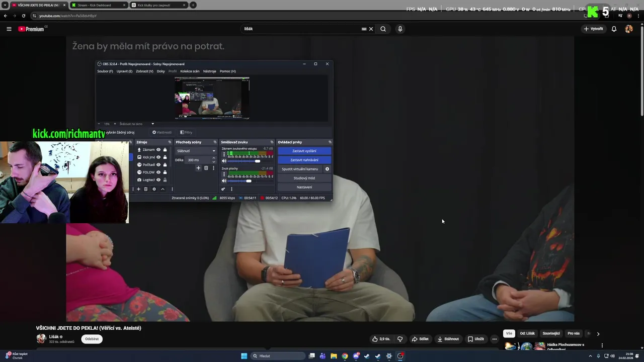Toggle the lock on the FOLOW source
The height and width of the screenshot is (362, 644).
click(165, 172)
